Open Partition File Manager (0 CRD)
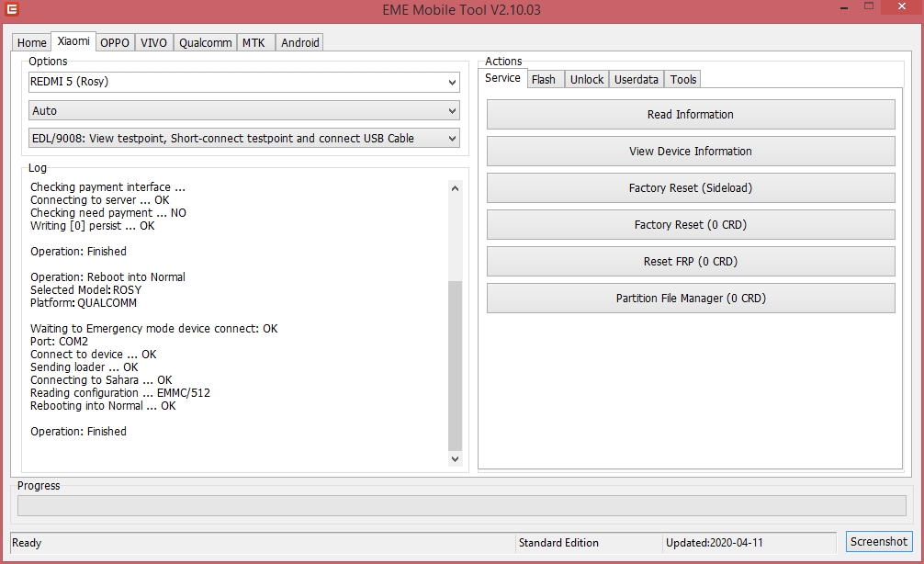The width and height of the screenshot is (924, 564). 691,299
